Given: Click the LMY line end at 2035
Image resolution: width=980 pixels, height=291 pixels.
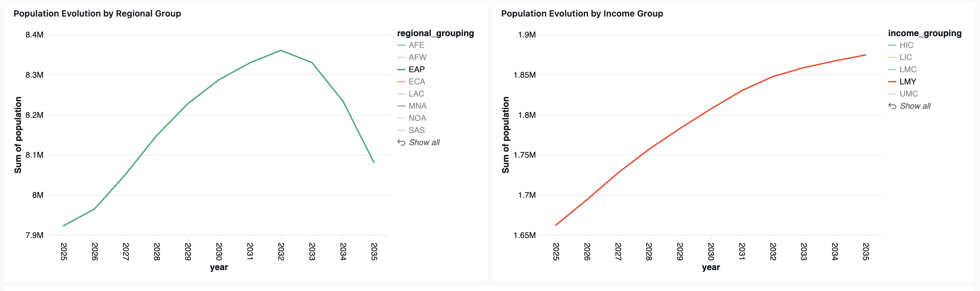Looking at the screenshot, I should point(866,55).
